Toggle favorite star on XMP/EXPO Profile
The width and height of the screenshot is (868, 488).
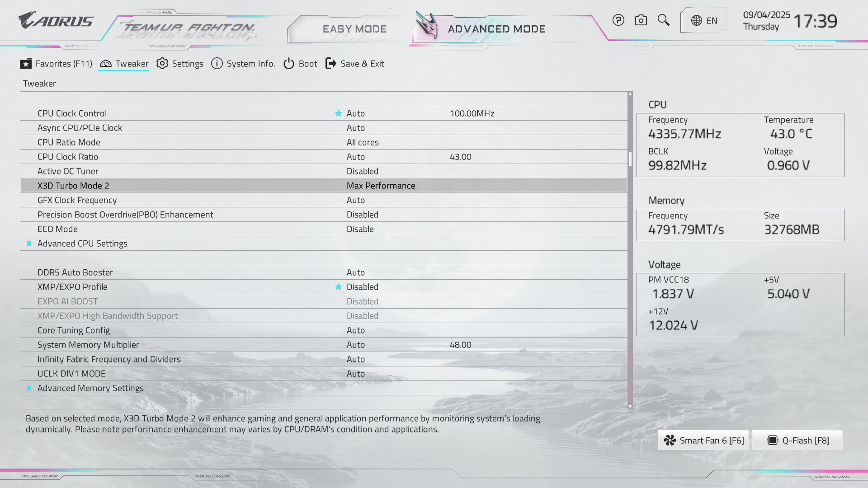338,287
